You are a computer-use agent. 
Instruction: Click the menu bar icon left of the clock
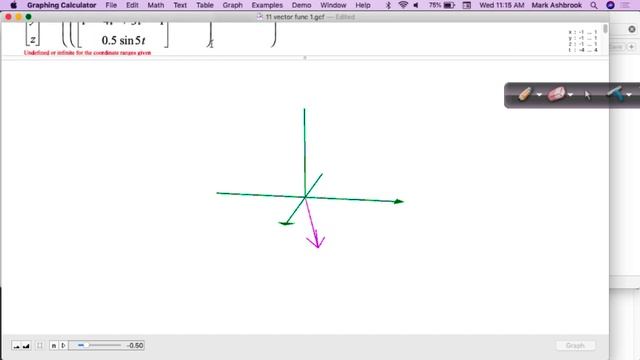pos(467,5)
